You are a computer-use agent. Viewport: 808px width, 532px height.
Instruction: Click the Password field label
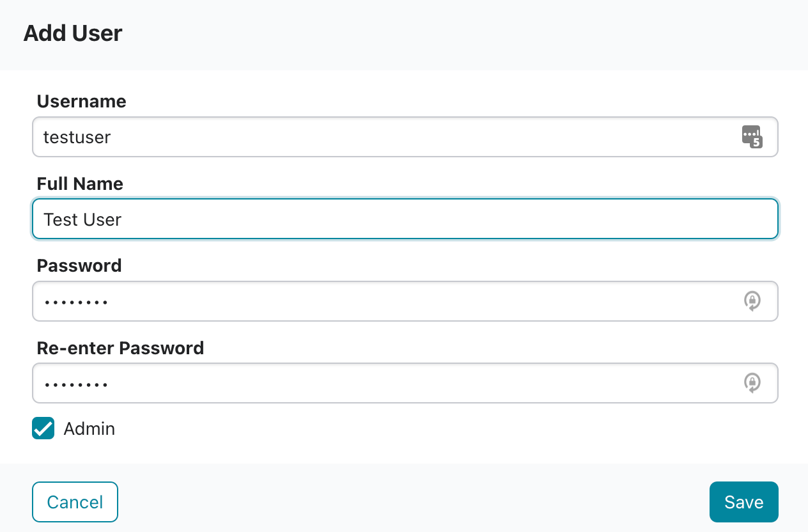[79, 265]
